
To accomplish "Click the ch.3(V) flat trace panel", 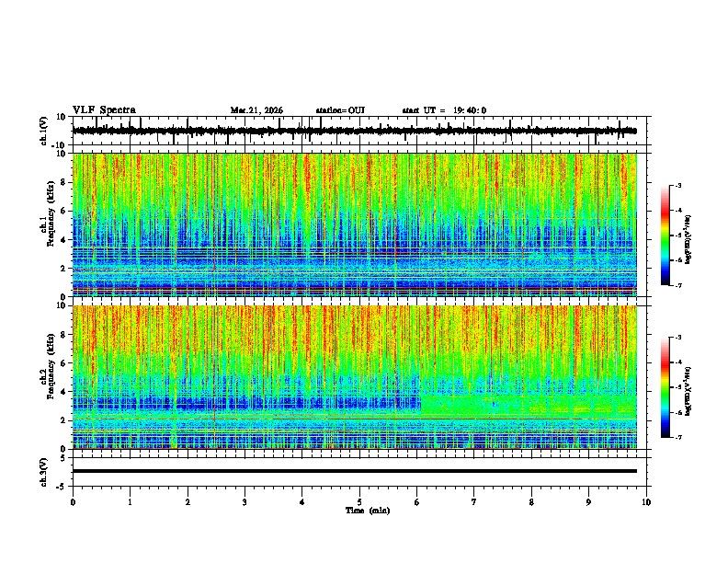I will (x=361, y=472).
